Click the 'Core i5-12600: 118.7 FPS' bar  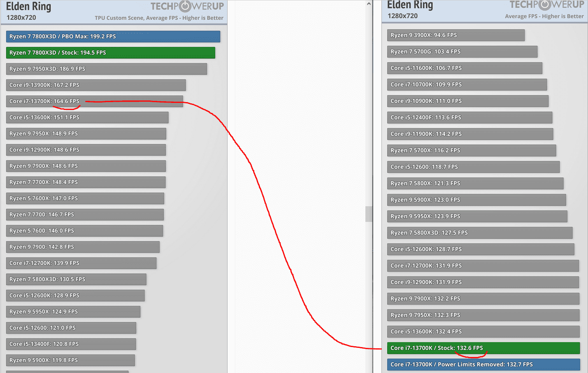point(474,167)
